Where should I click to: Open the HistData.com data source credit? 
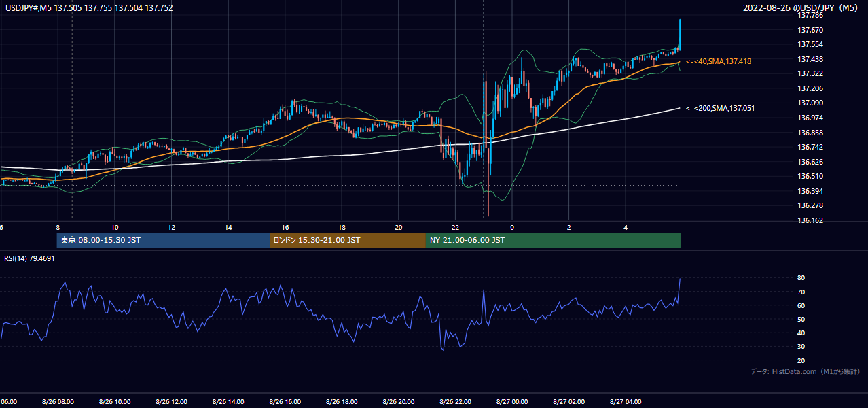(805, 371)
